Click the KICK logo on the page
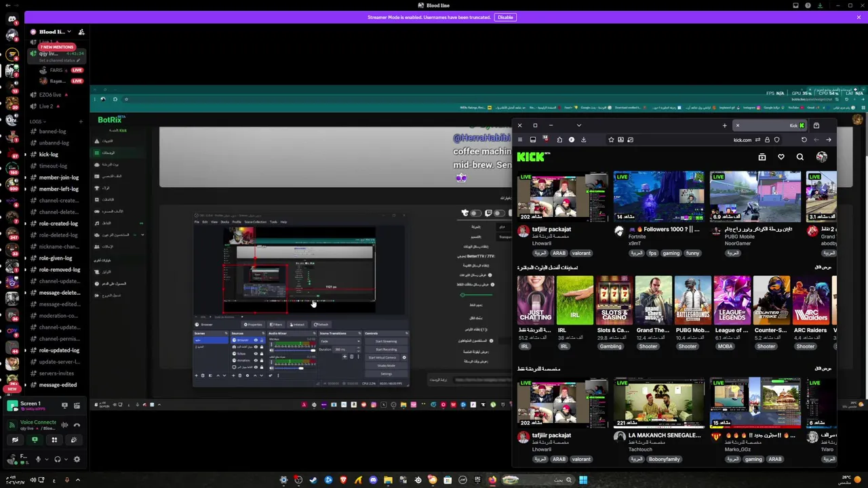This screenshot has width=868, height=488. tap(532, 157)
